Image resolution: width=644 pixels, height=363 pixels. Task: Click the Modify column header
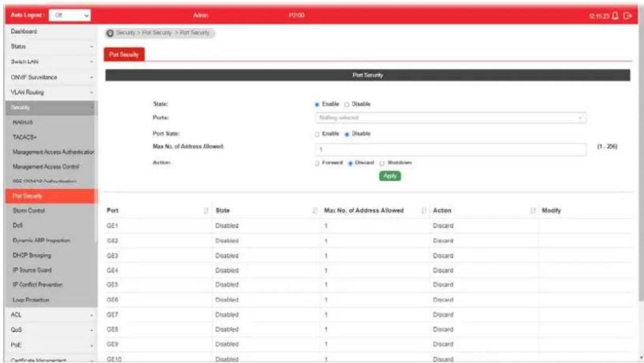[551, 210]
